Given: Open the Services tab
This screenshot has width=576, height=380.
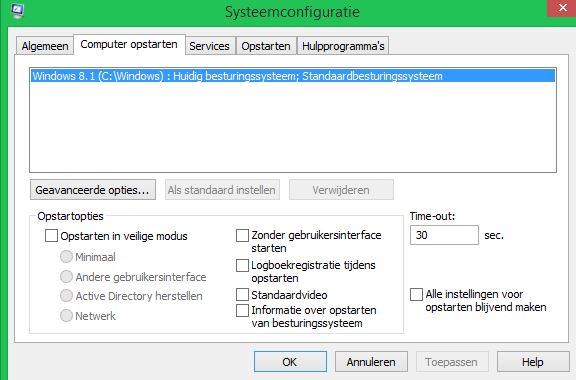Looking at the screenshot, I should [x=209, y=46].
